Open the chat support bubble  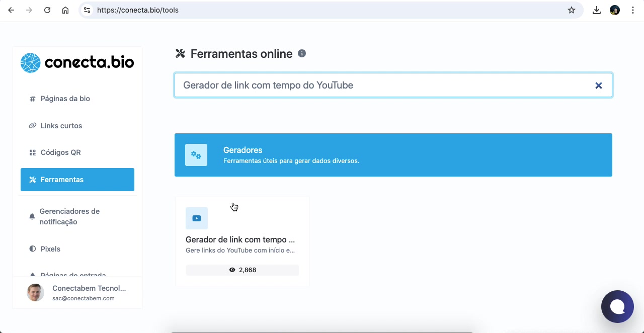coord(617,306)
